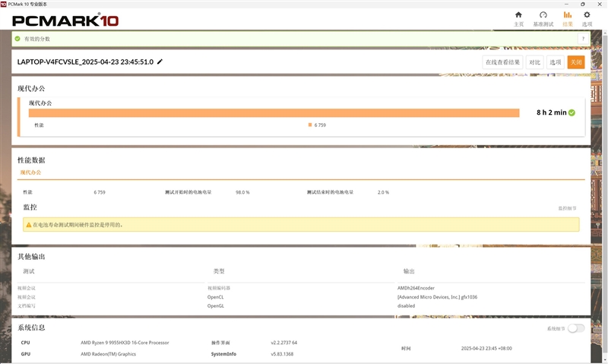Click the 2.0 % ending battery value
The height and width of the screenshot is (364, 608).
click(383, 192)
